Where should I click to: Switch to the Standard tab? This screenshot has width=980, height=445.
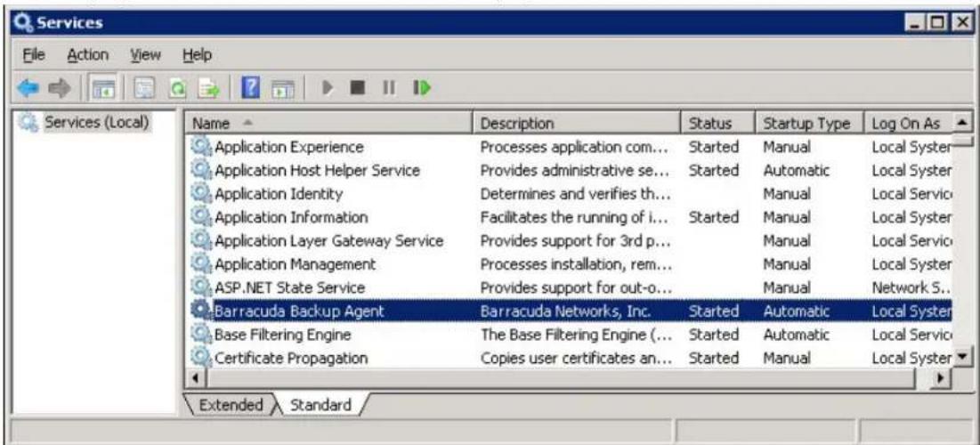pos(320,405)
